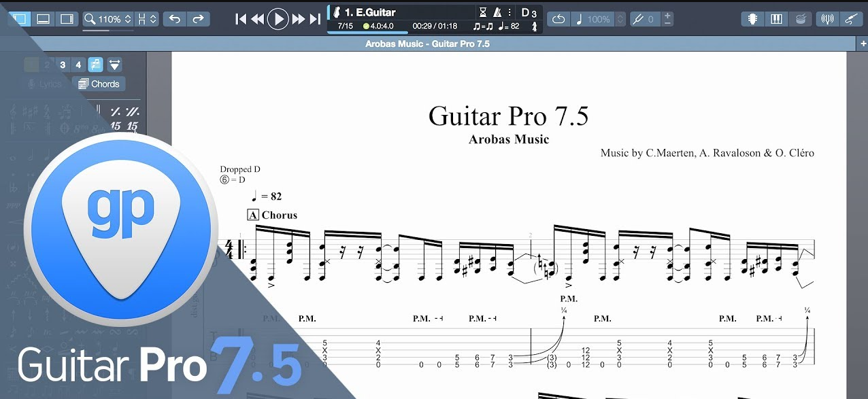Toggle the bottom global view panel
Image resolution: width=868 pixels, height=399 pixels.
click(43, 19)
